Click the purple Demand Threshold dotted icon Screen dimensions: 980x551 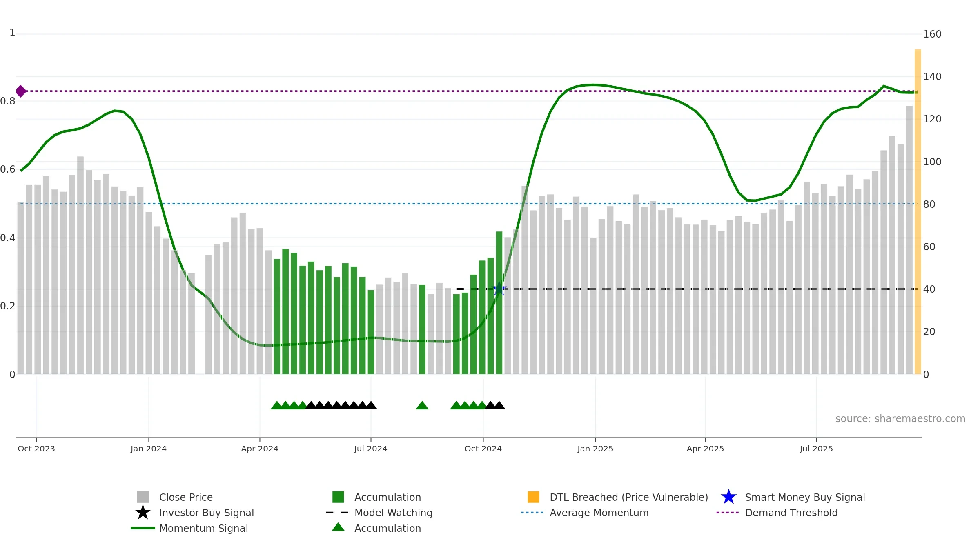tap(728, 513)
